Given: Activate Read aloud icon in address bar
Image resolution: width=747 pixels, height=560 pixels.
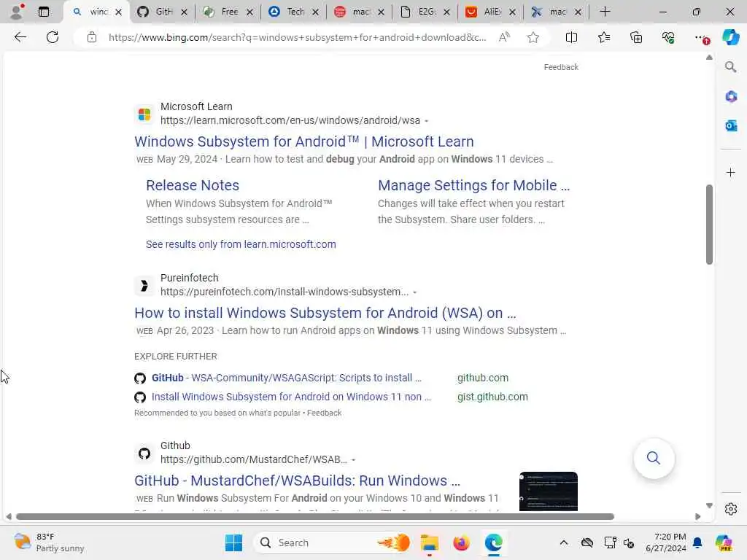Looking at the screenshot, I should coord(504,37).
